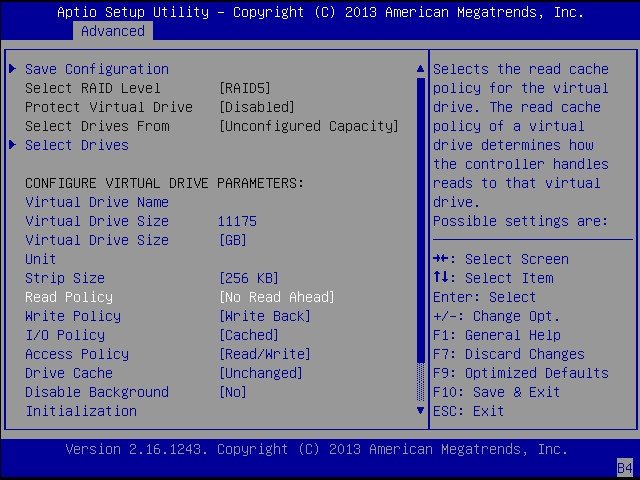This screenshot has width=640, height=480.
Task: Edit the Virtual Drive Name field
Action: 97,202
